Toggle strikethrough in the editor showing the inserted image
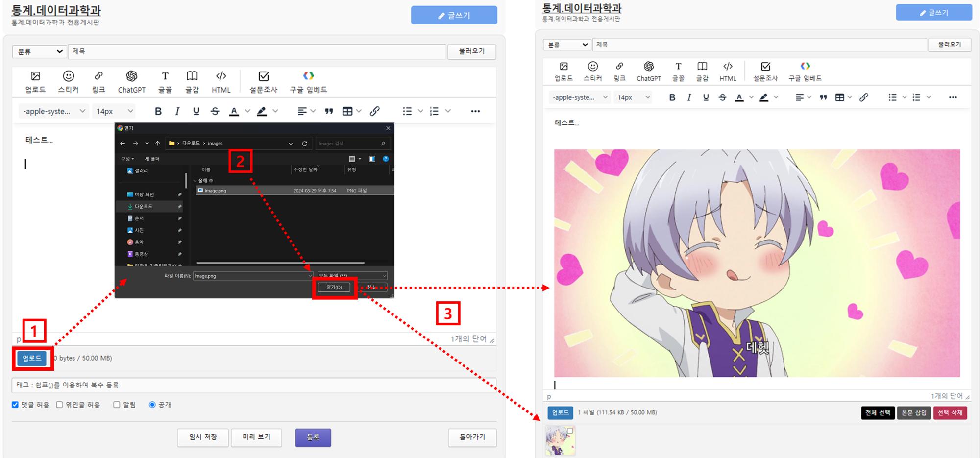Image resolution: width=980 pixels, height=458 pixels. pyautogui.click(x=722, y=97)
